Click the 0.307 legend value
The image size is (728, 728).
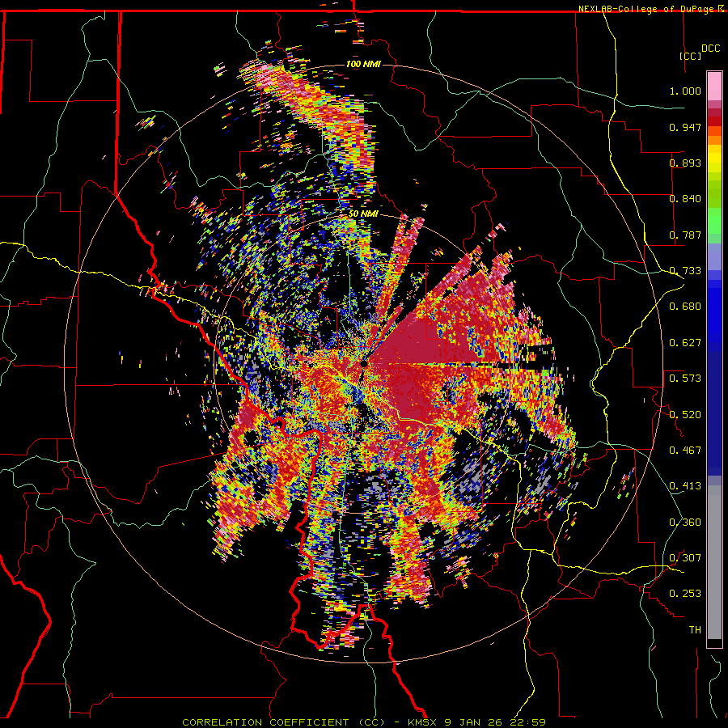tap(685, 557)
